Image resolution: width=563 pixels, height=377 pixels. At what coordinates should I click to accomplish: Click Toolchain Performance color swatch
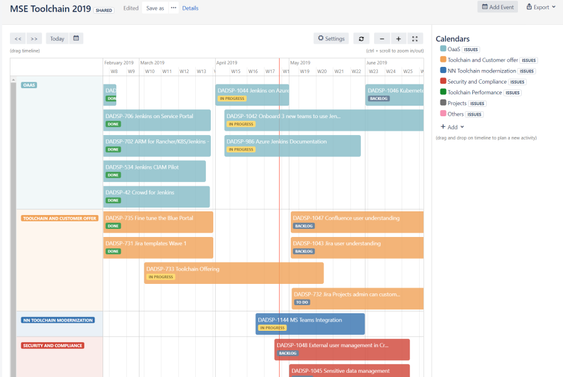click(443, 92)
